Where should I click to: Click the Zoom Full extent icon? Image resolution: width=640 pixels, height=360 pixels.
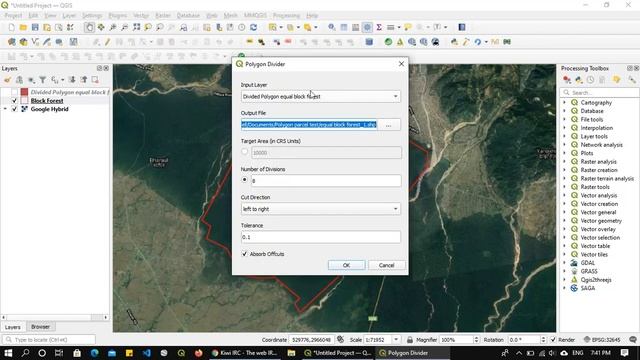(x=136, y=27)
